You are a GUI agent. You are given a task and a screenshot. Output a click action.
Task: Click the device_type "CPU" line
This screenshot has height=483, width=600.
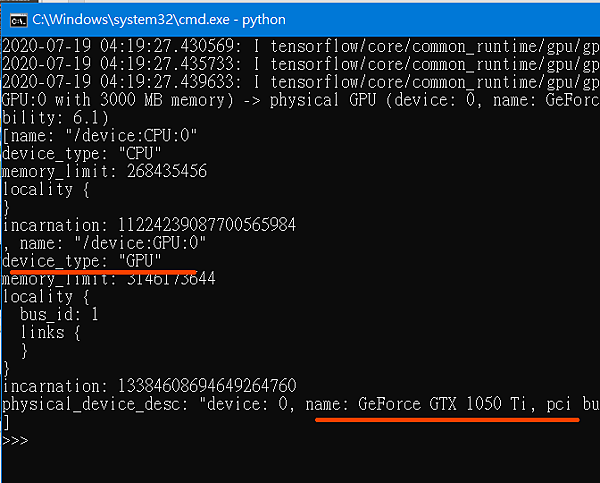82,153
